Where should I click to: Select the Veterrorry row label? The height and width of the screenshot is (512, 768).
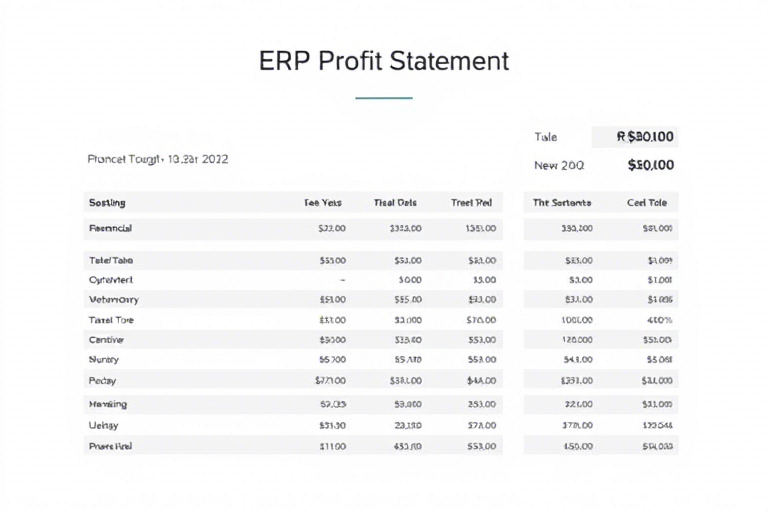point(114,300)
